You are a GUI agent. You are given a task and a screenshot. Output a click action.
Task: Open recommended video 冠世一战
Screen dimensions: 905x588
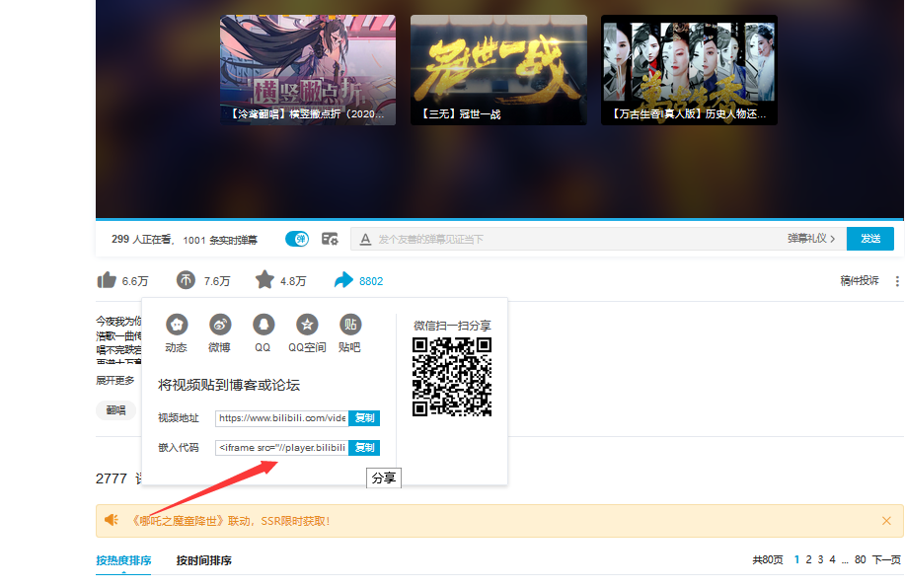(x=498, y=70)
